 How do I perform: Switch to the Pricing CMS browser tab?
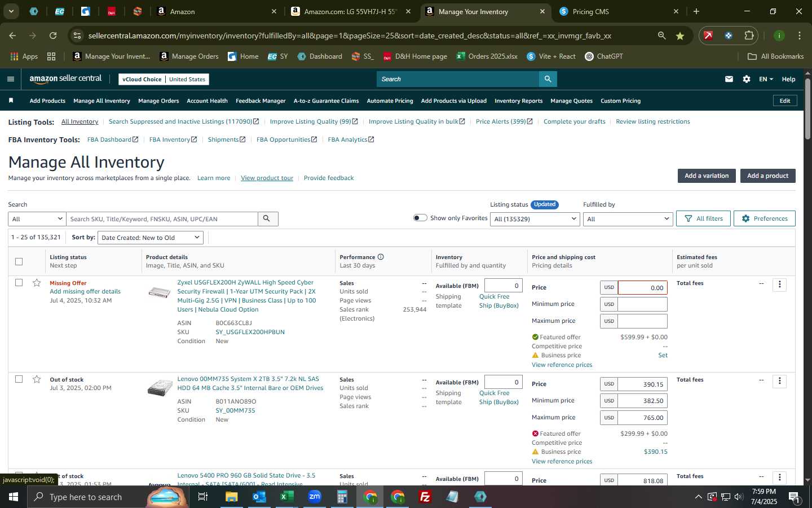tap(619, 11)
